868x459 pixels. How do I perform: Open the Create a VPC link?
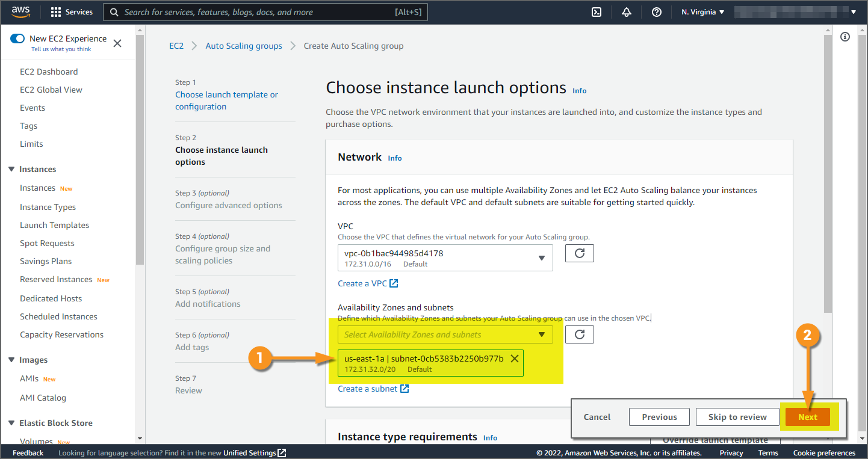368,283
